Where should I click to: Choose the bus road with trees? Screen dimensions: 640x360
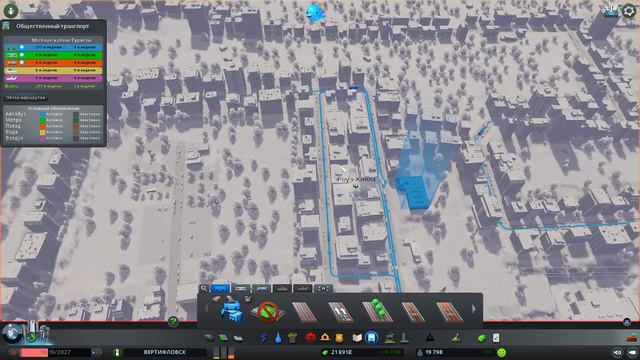[x=377, y=311]
